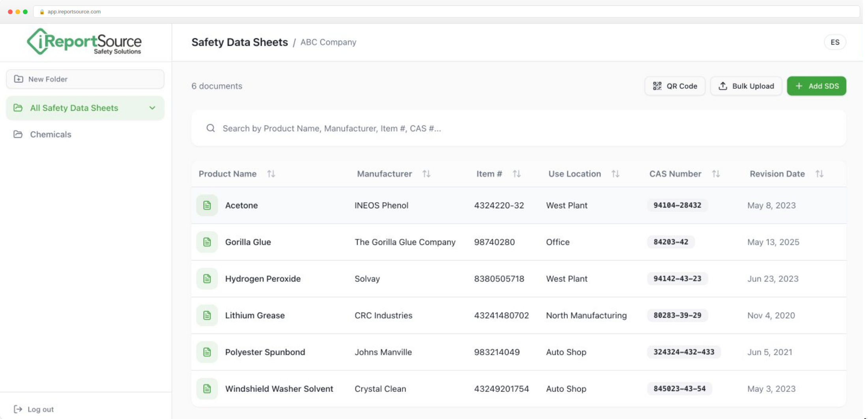Click North Manufacturing use location

pos(586,315)
